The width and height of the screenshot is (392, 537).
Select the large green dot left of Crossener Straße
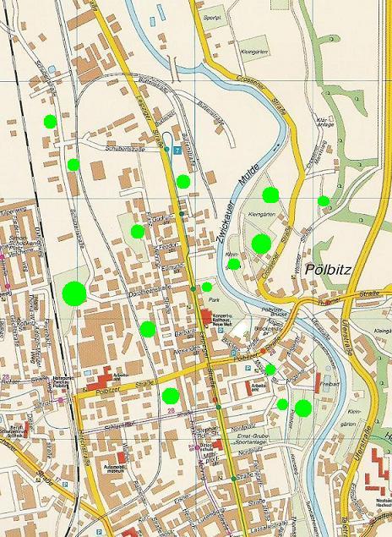click(x=261, y=244)
